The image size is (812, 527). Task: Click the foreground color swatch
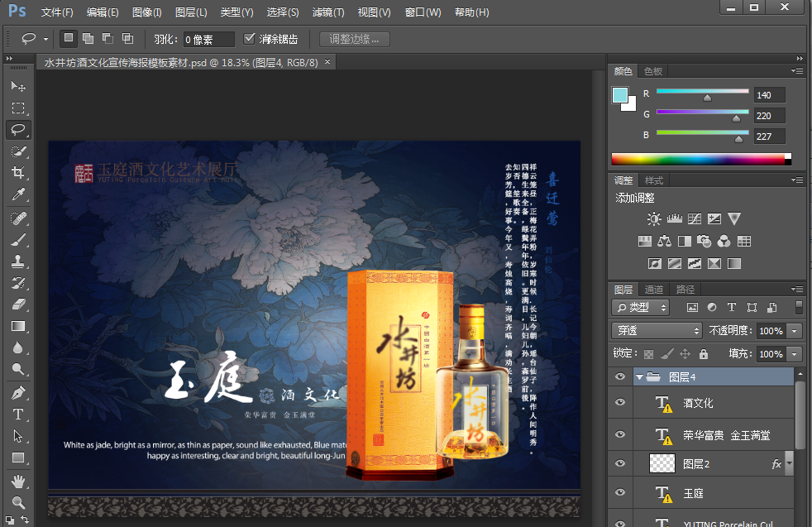(x=619, y=95)
